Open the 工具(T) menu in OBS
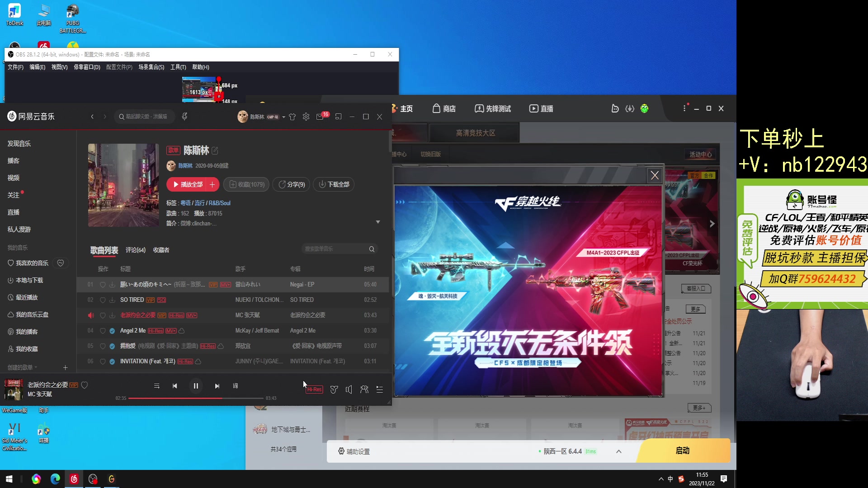This screenshot has height=488, width=868. (x=178, y=67)
